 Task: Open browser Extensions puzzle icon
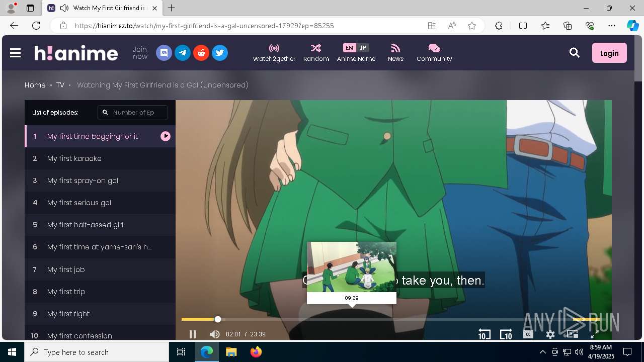coord(499,26)
